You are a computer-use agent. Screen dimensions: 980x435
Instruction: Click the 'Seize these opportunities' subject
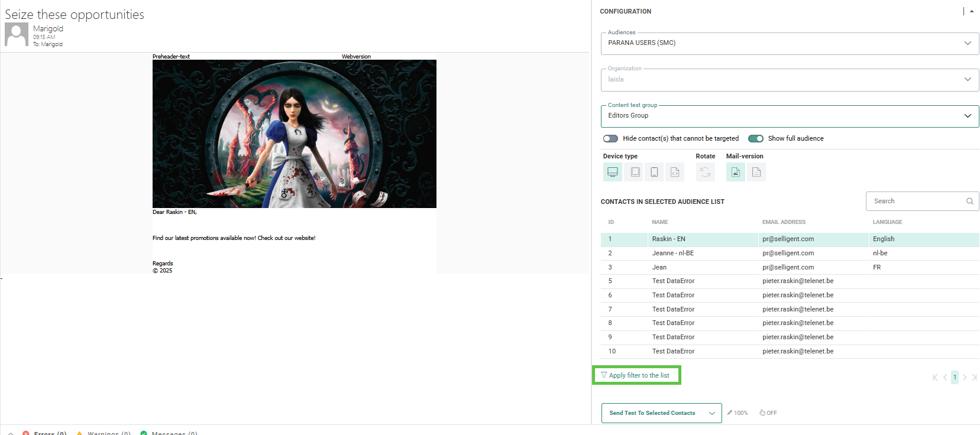(75, 14)
